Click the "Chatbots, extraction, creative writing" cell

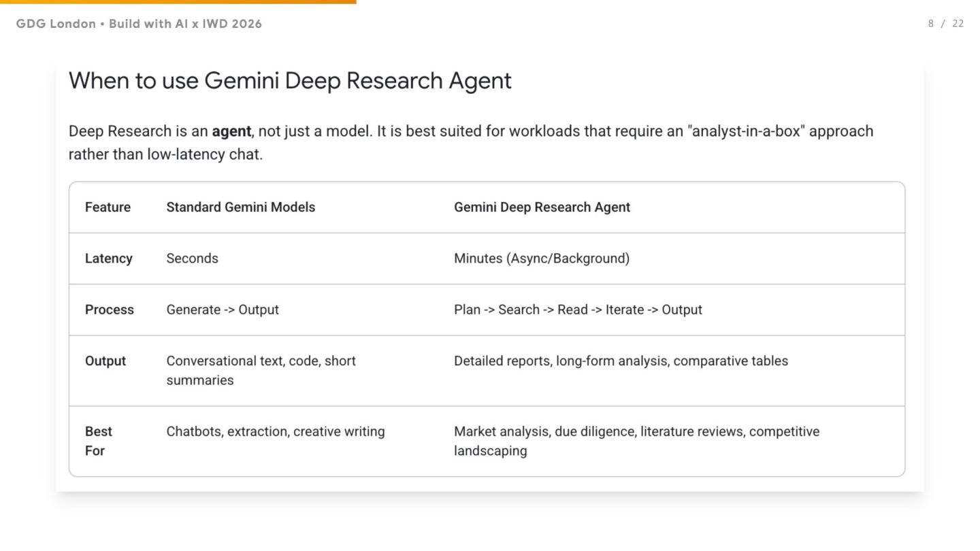click(276, 432)
